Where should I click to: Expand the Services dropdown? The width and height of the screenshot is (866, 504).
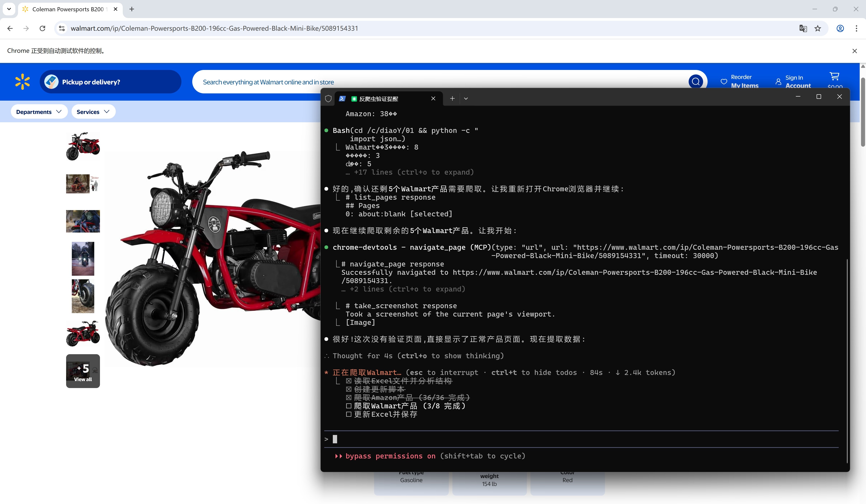(x=93, y=112)
